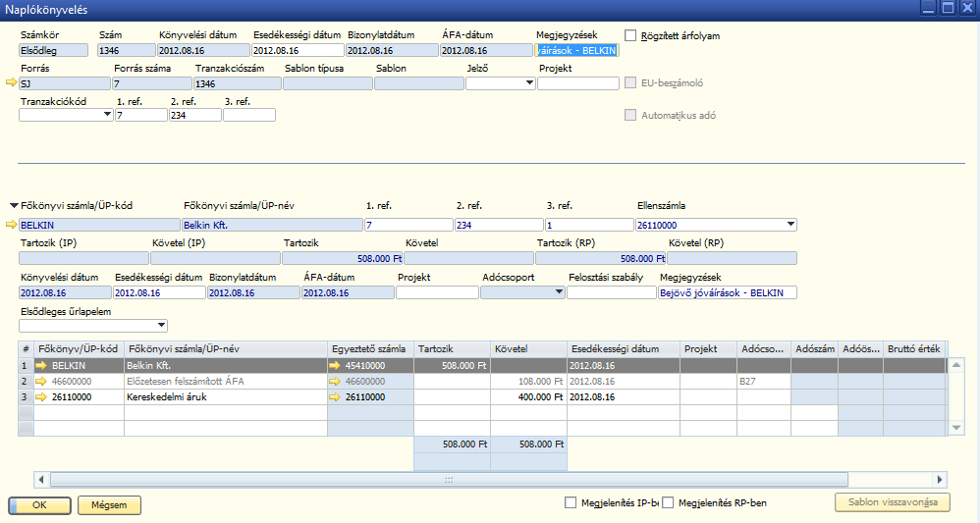Click the link arrow next to Forrás SJ
Viewport: 980px width, 523px height.
[11, 82]
